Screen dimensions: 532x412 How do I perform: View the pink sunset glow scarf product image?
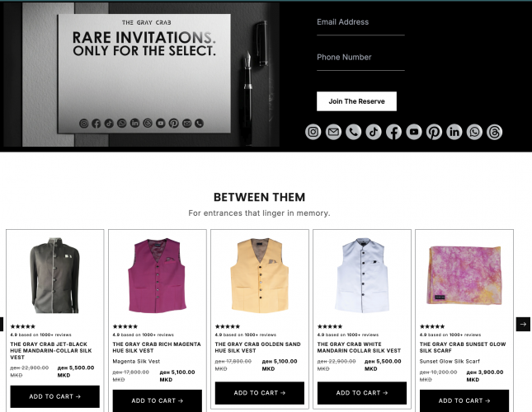point(464,275)
